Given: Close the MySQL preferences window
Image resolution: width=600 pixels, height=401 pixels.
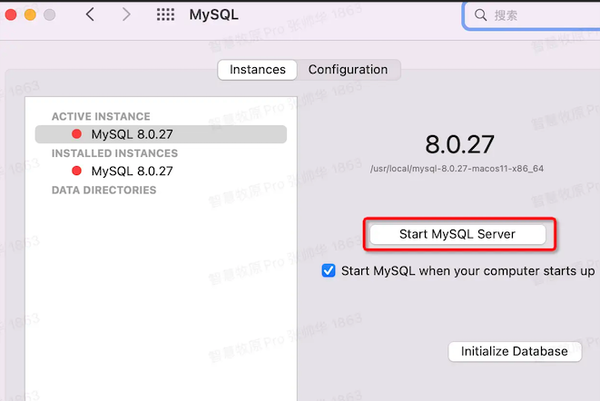Looking at the screenshot, I should click(11, 15).
